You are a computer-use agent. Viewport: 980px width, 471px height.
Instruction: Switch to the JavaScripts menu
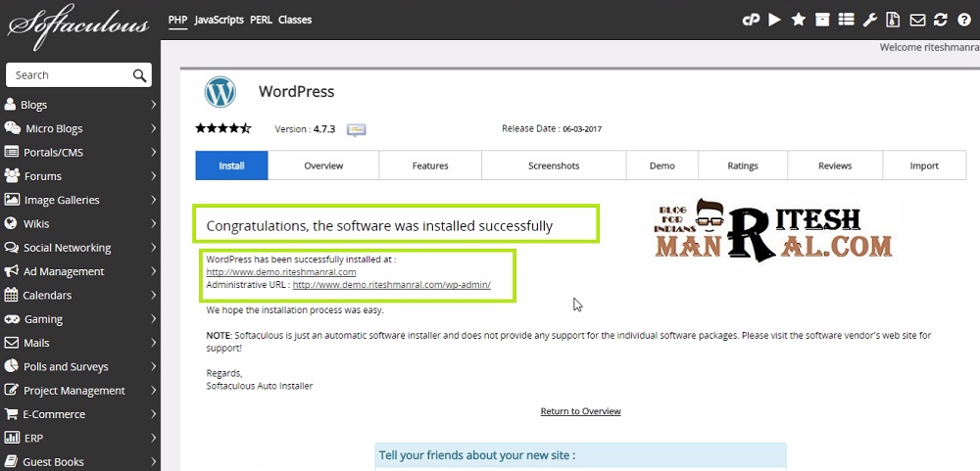219,20
